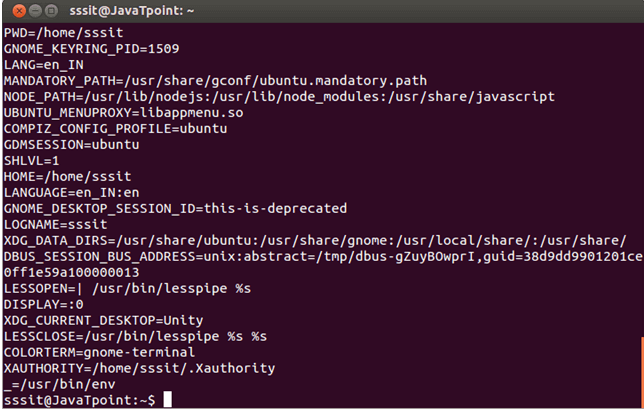The image size is (644, 409).
Task: Click the LANG=en_IN line
Action: click(44, 64)
